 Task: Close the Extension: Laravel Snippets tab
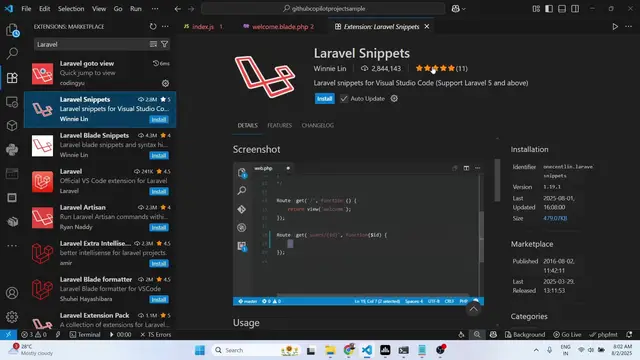point(427,27)
